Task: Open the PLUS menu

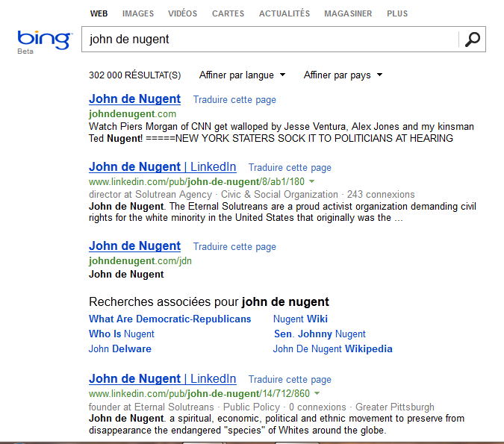Action: point(397,13)
